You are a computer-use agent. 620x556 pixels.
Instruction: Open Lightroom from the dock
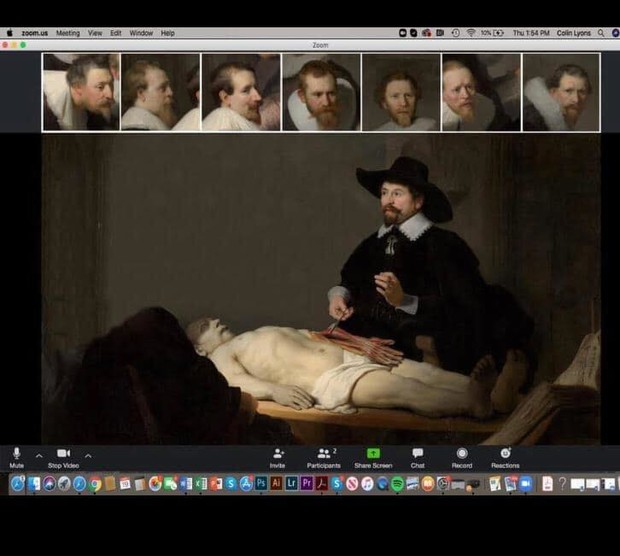pos(291,483)
